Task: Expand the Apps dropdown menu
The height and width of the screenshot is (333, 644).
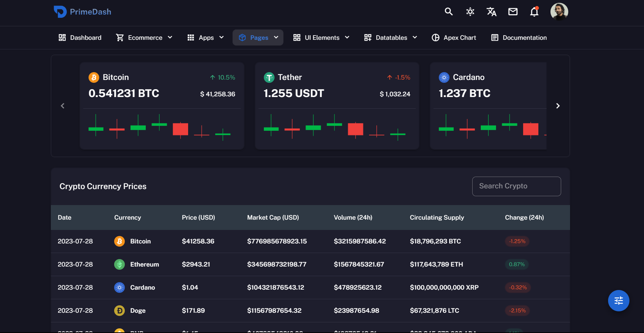Action: click(206, 38)
